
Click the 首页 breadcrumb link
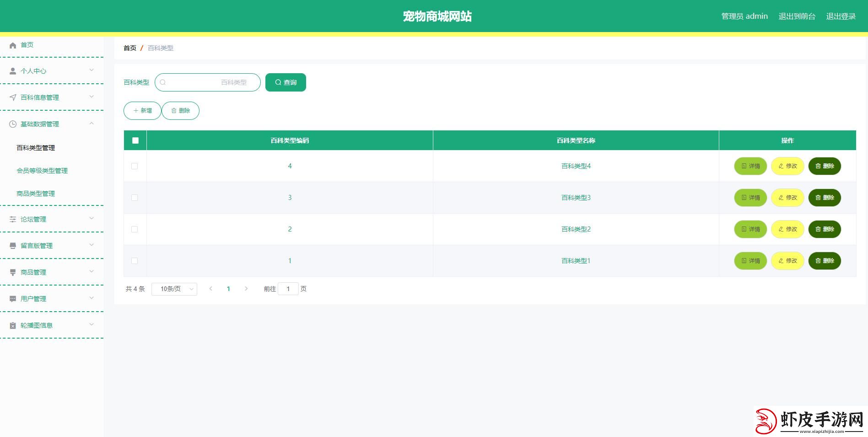130,48
